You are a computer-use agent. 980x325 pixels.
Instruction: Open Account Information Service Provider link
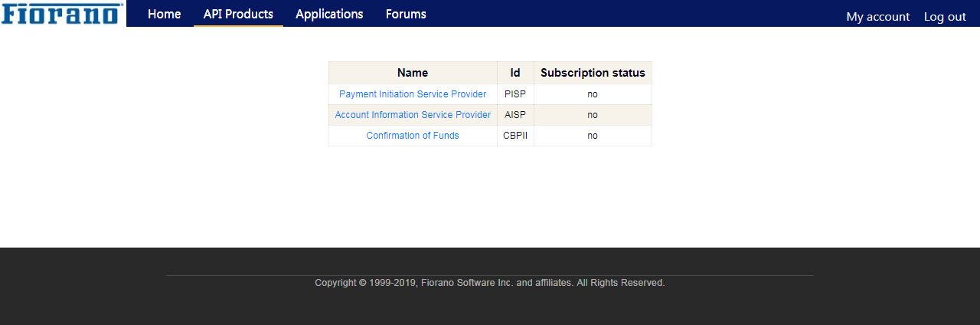[413, 115]
